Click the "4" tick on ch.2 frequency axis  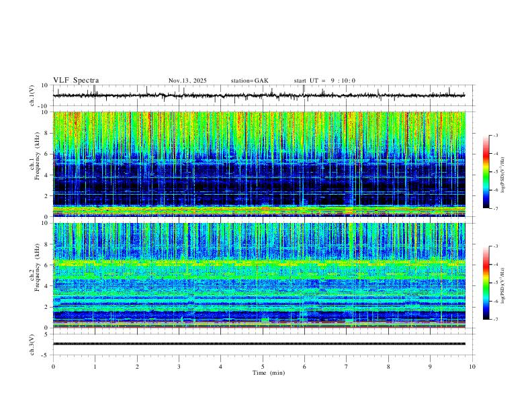tap(48, 286)
